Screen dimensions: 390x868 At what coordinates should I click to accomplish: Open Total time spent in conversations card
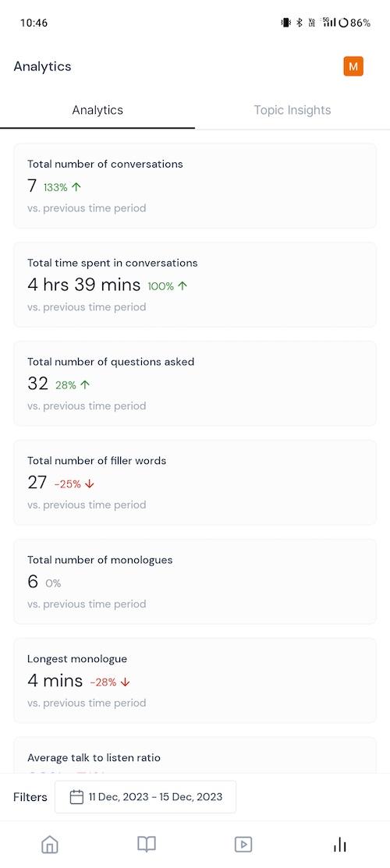click(x=195, y=285)
